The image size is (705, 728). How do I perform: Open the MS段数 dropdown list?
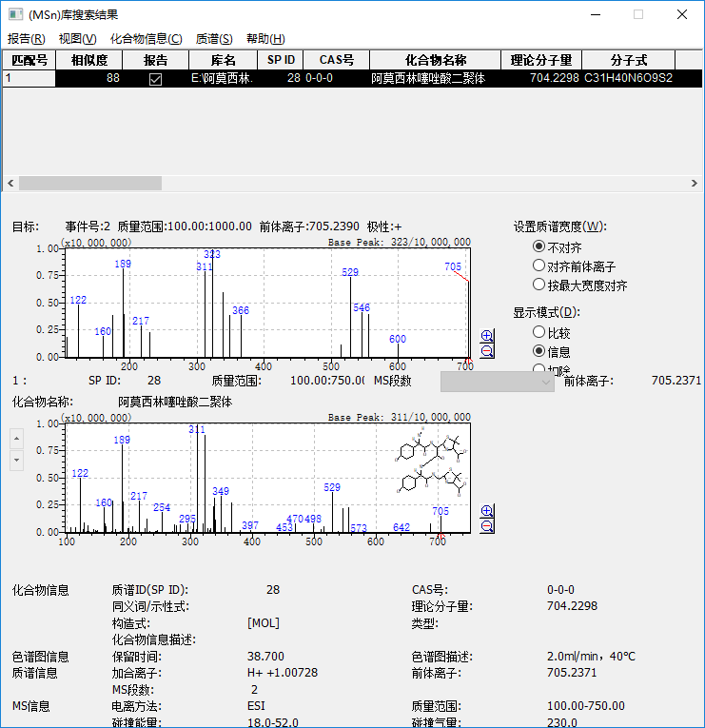point(545,381)
